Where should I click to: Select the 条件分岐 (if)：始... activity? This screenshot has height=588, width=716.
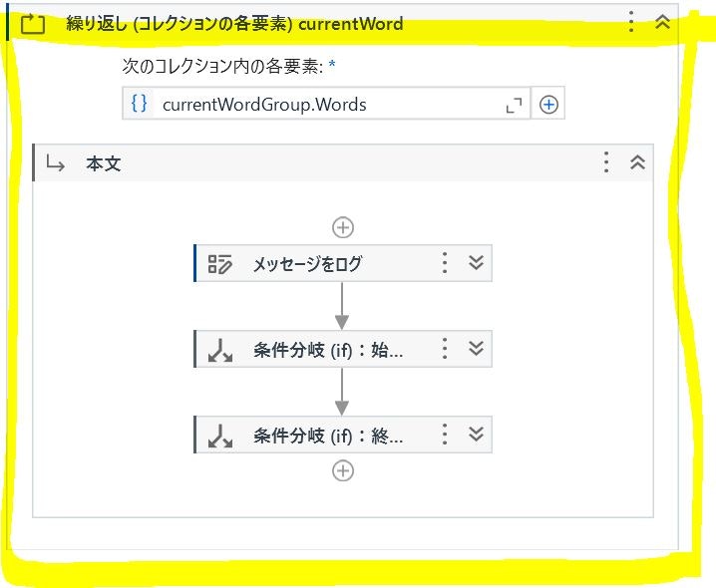point(343,349)
